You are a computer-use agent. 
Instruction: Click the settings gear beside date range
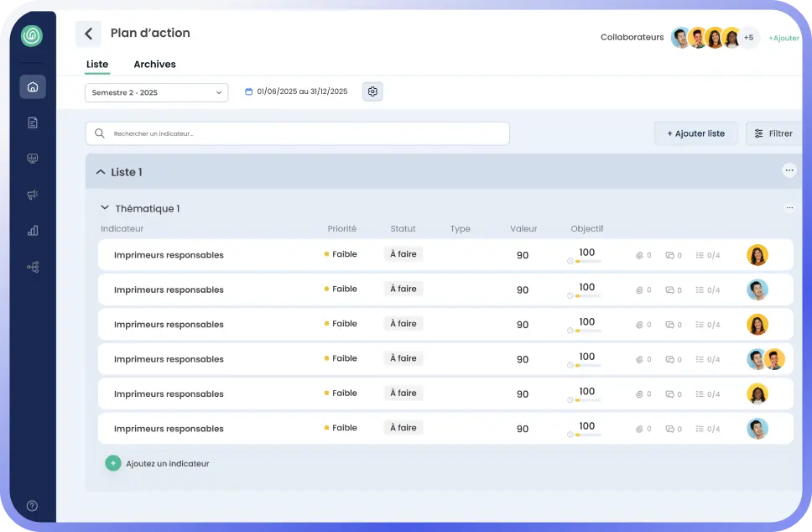coord(372,91)
